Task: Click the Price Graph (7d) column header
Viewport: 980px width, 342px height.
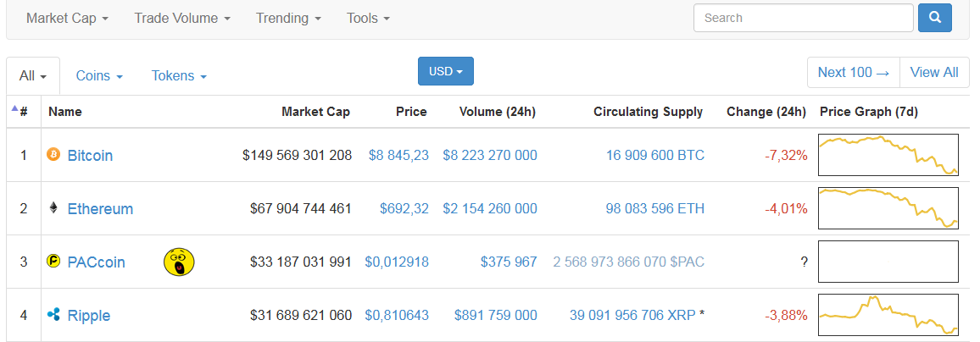Action: [x=869, y=112]
